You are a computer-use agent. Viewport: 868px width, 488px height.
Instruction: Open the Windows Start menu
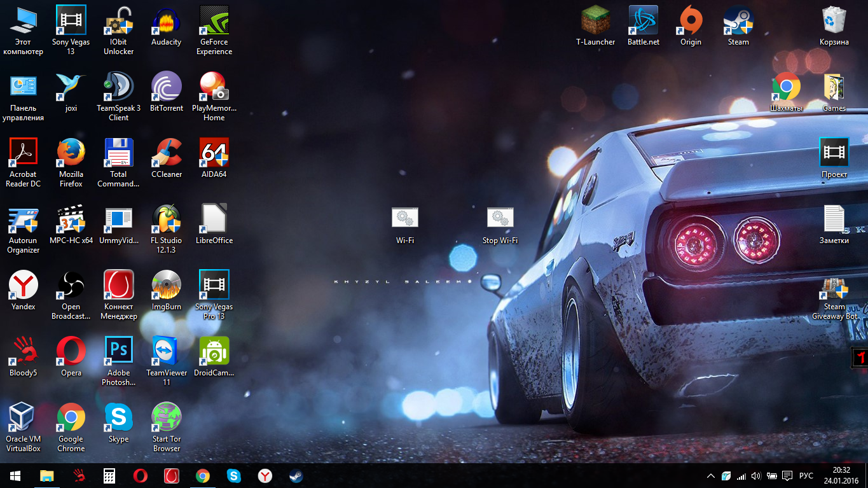pos(15,475)
